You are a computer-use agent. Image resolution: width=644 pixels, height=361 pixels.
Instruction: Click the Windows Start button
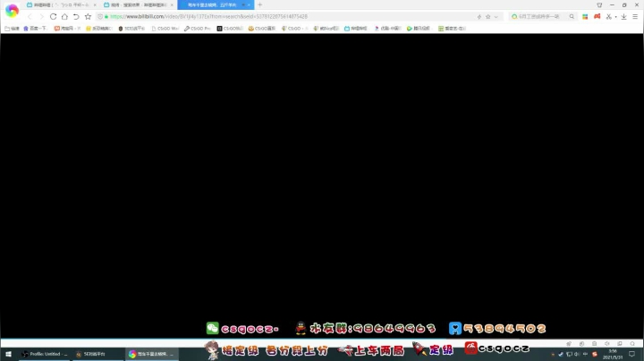coord(8,354)
